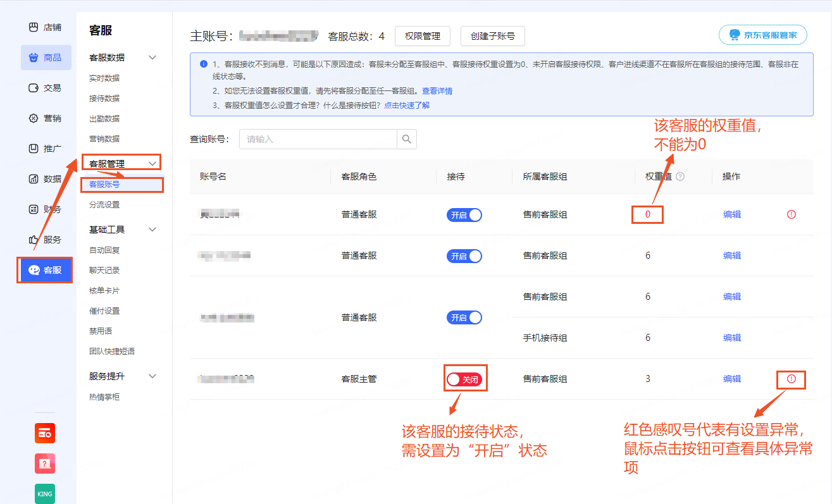Open 营销数据 in the side menu
The height and width of the screenshot is (504, 832).
tap(104, 139)
